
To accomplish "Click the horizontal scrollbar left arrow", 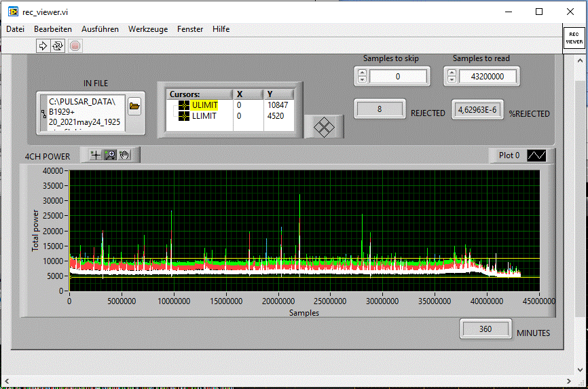I will (x=7, y=381).
